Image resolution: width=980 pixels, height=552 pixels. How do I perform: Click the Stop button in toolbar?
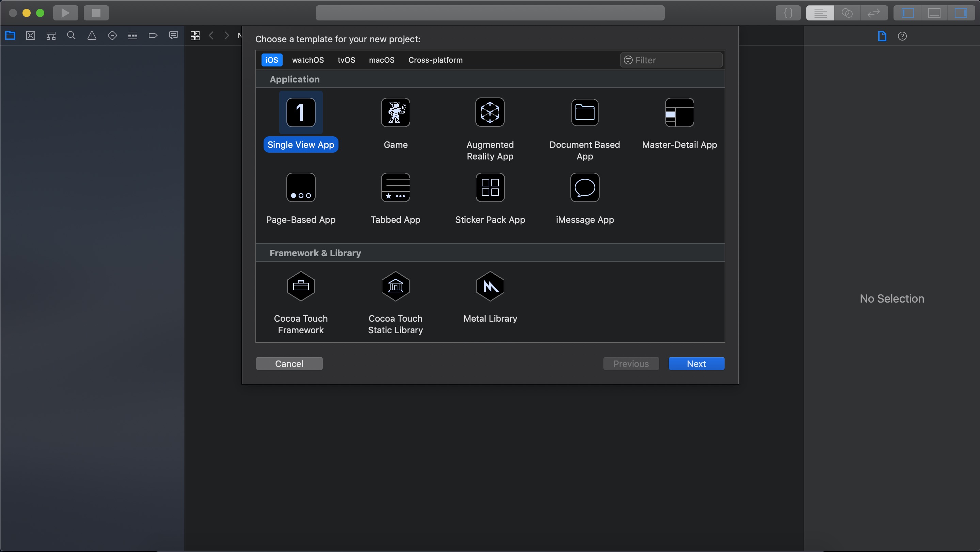(96, 13)
